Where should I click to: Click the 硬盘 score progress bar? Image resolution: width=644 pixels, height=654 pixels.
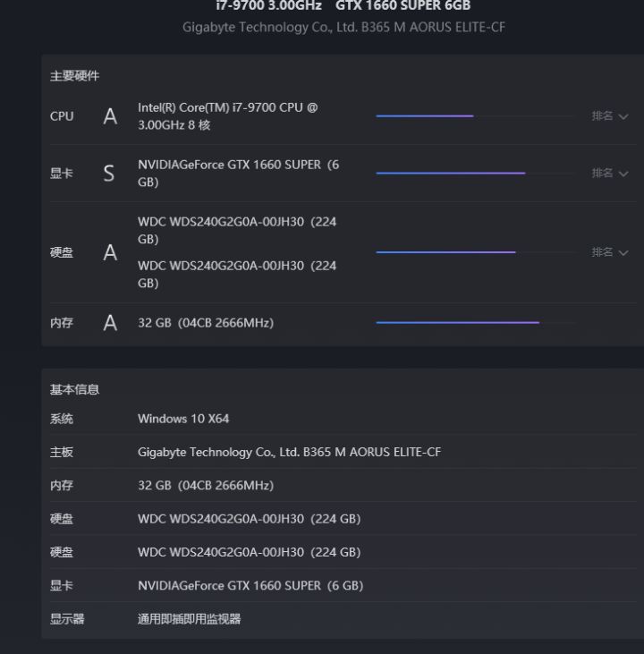(476, 252)
